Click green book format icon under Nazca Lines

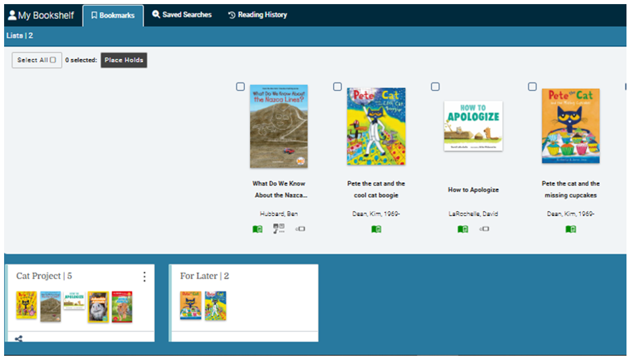(x=257, y=229)
